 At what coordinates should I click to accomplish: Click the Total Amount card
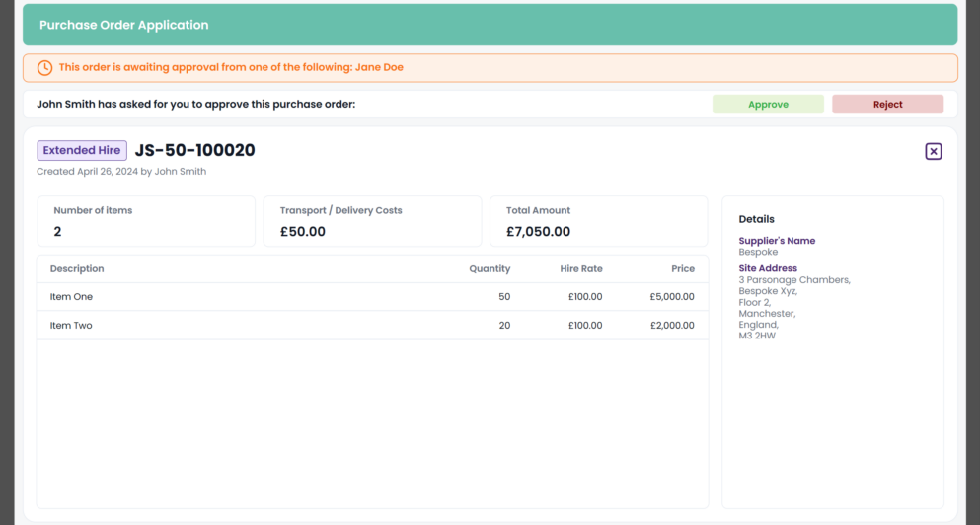pos(598,221)
